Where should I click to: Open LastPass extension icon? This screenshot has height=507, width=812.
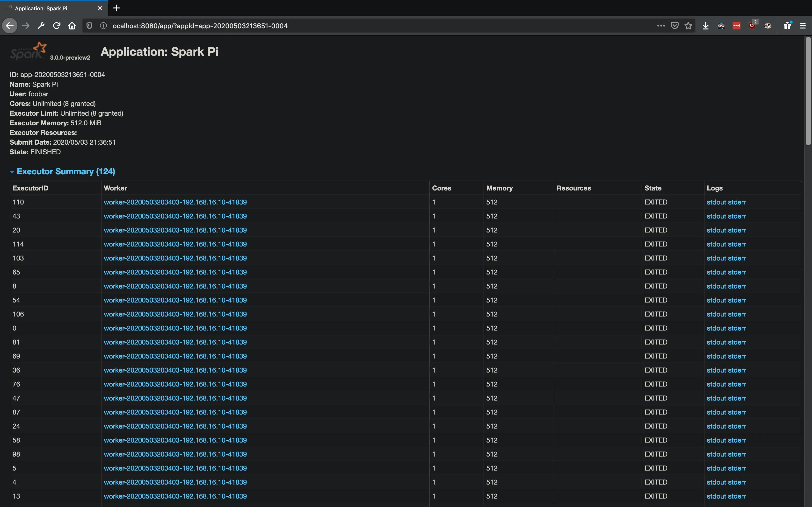(x=737, y=26)
